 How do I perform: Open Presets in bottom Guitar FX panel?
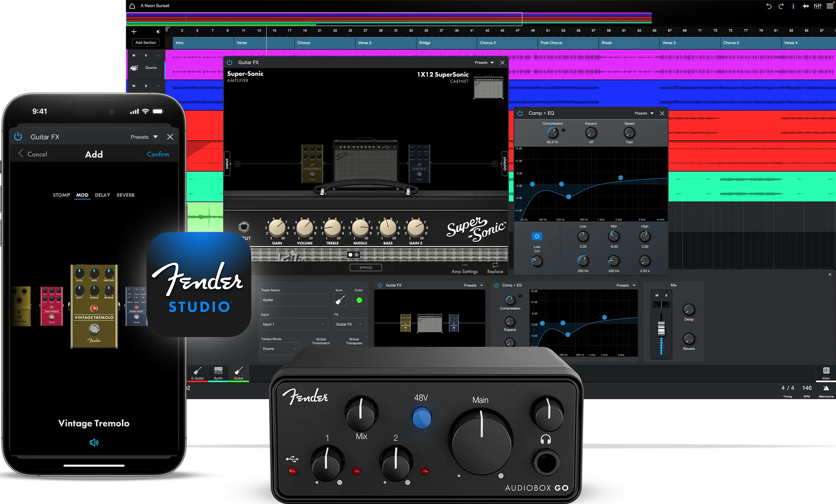coord(473,285)
